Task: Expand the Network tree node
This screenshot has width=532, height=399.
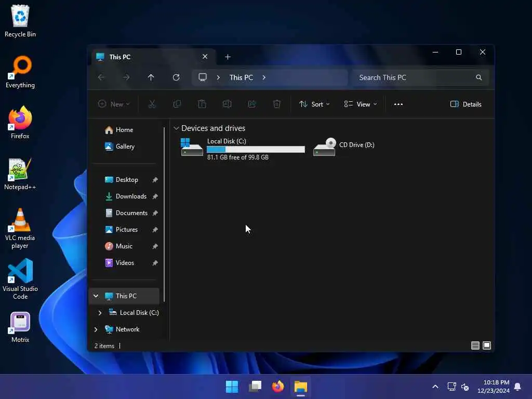Action: pyautogui.click(x=96, y=329)
